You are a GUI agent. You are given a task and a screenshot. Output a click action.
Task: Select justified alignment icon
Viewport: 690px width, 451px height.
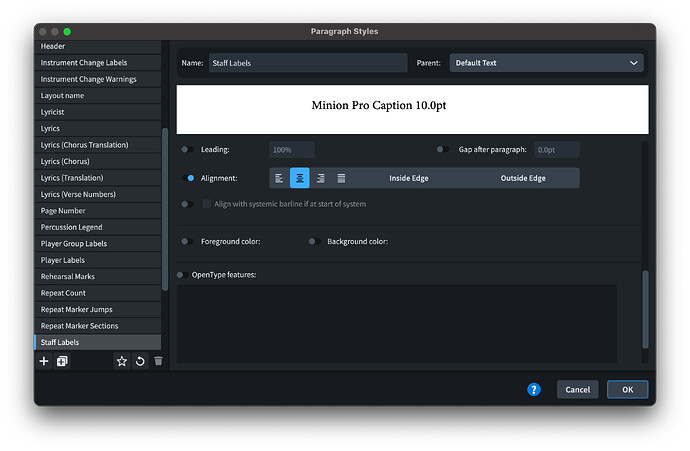click(x=341, y=178)
